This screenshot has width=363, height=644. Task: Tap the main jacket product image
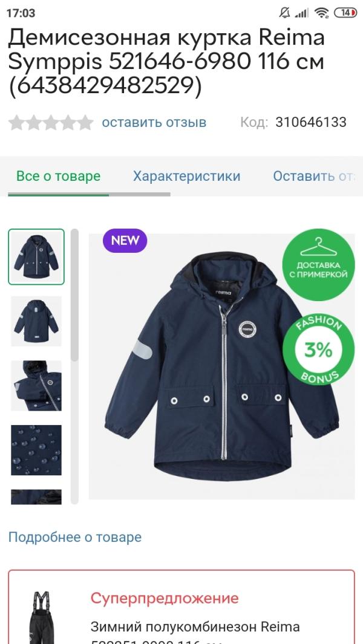(221, 366)
